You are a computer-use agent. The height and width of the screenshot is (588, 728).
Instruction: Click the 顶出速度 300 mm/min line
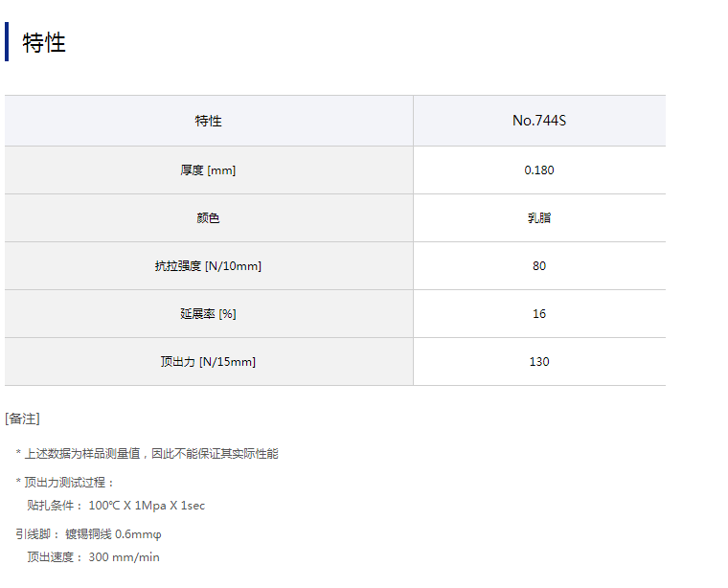tap(93, 557)
